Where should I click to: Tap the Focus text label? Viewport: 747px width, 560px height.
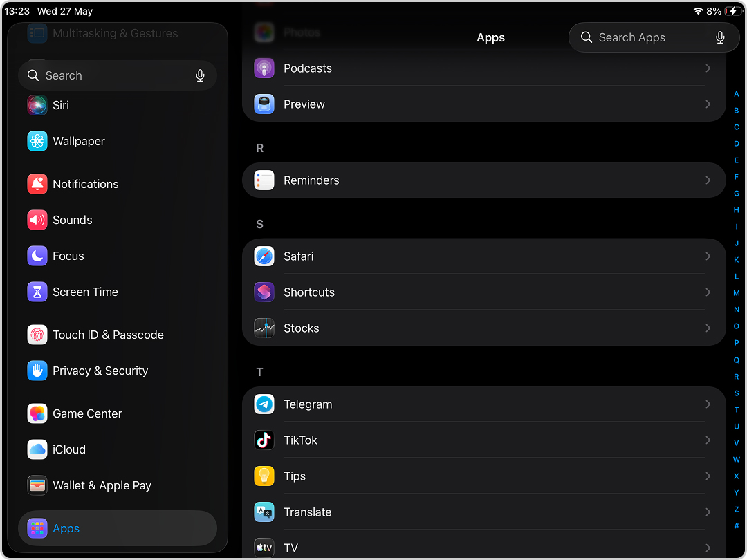68,256
